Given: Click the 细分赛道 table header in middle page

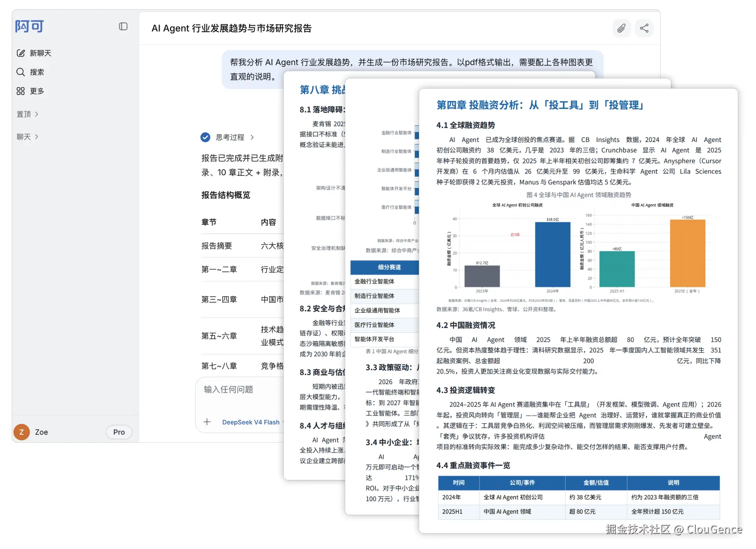Looking at the screenshot, I should click(x=385, y=267).
